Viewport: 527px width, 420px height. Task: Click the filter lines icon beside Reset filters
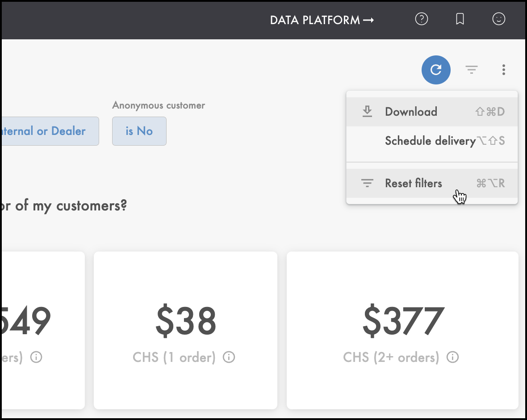(x=367, y=183)
